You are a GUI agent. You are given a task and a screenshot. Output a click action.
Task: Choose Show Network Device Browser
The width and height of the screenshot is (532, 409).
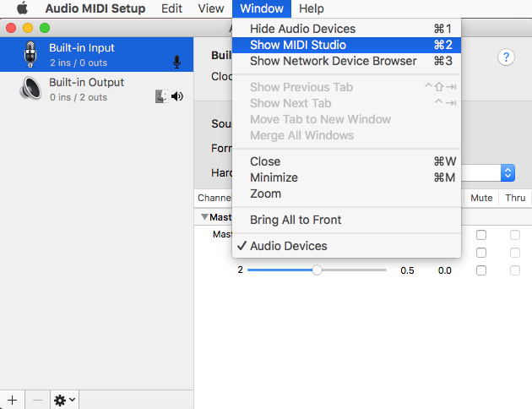[x=346, y=61]
